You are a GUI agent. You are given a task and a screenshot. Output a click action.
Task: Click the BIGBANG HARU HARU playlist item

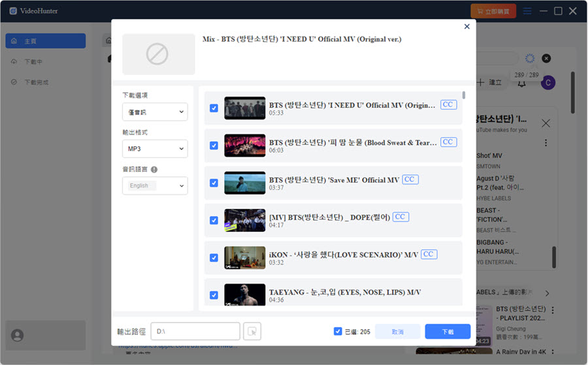[498, 252]
